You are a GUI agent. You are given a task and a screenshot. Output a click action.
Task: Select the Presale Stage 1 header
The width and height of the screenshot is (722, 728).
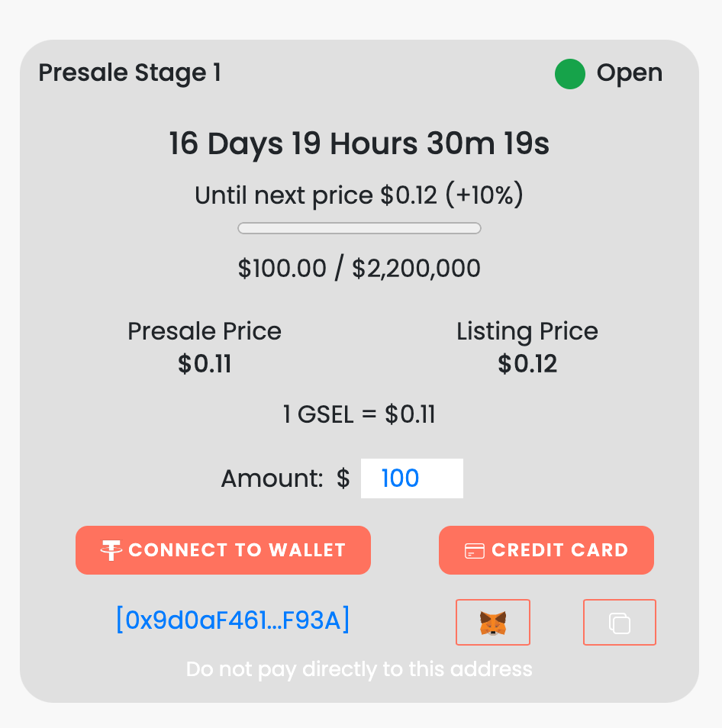130,72
